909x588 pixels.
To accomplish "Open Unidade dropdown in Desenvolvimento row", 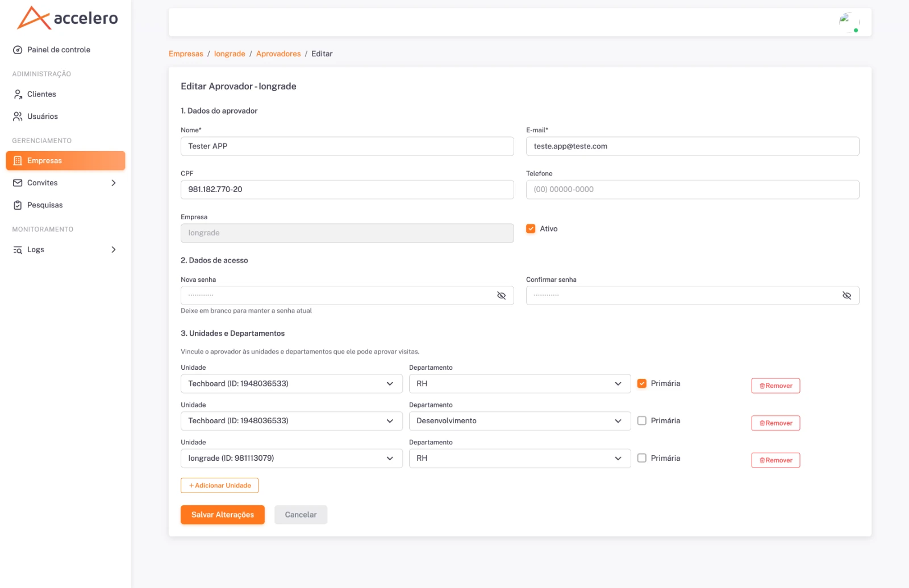I will [x=291, y=421].
